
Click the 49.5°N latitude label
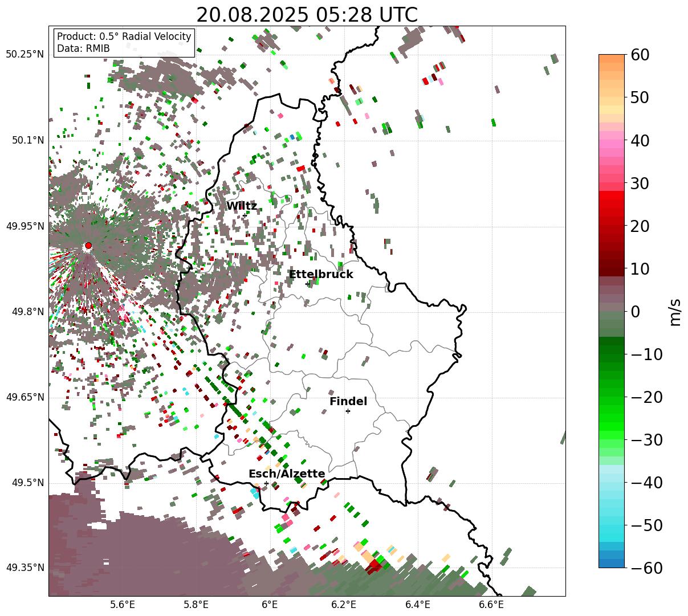tap(27, 483)
